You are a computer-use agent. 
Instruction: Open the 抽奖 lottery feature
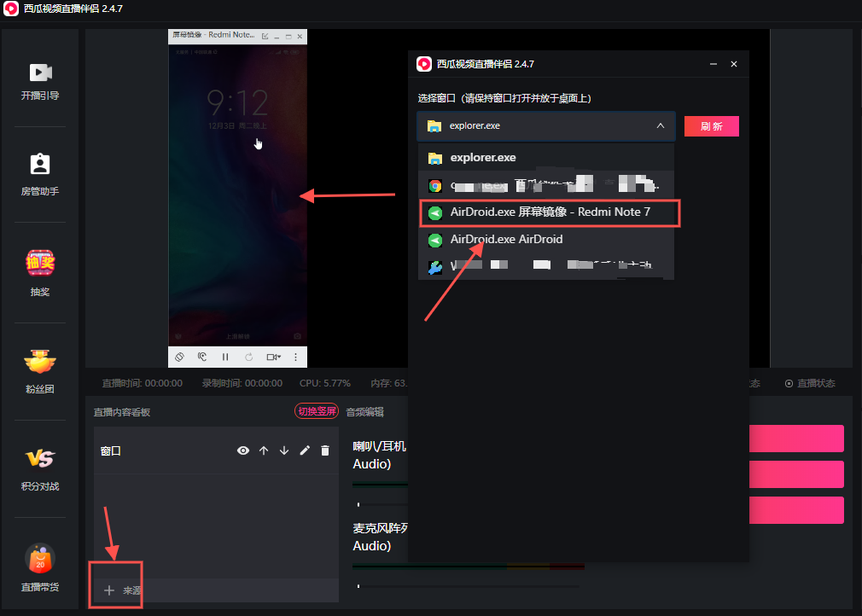[40, 273]
